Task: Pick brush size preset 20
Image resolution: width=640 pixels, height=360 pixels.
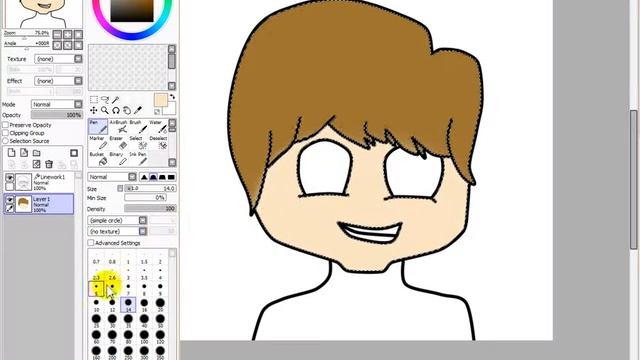Action: (160, 306)
